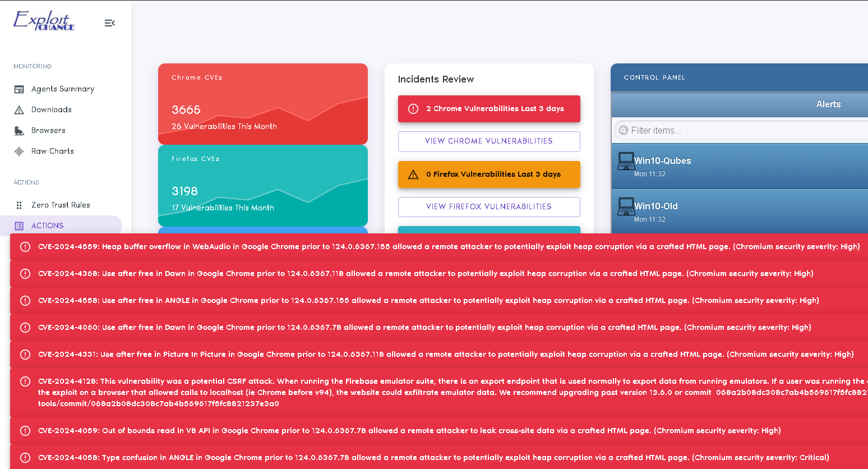This screenshot has width=868, height=469.
Task: Click the Downloads warning triangle icon
Action: point(19,110)
